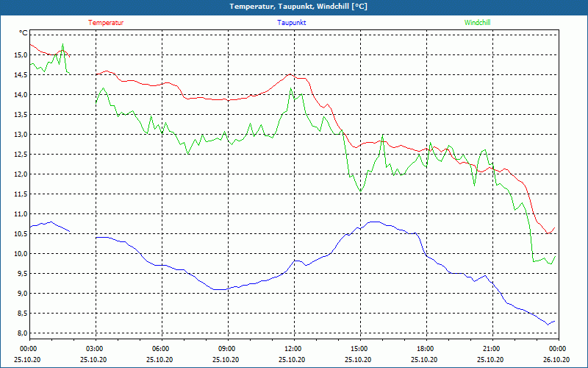
Task: Click the 15:00 time label
Action: (x=360, y=348)
